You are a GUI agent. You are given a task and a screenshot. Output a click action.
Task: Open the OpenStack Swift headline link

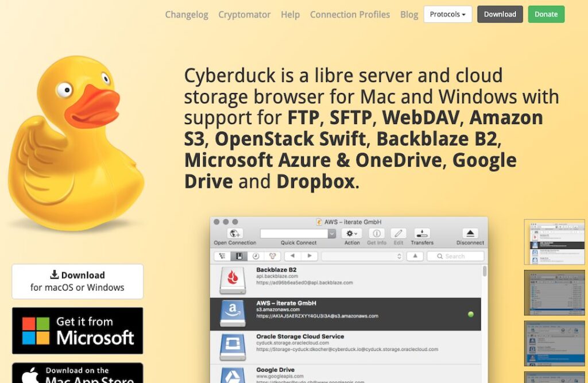click(290, 139)
